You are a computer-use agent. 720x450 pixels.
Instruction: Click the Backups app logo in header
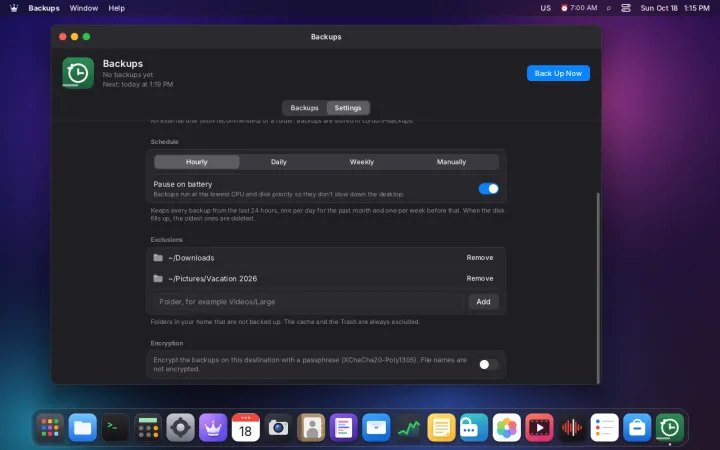(x=78, y=73)
